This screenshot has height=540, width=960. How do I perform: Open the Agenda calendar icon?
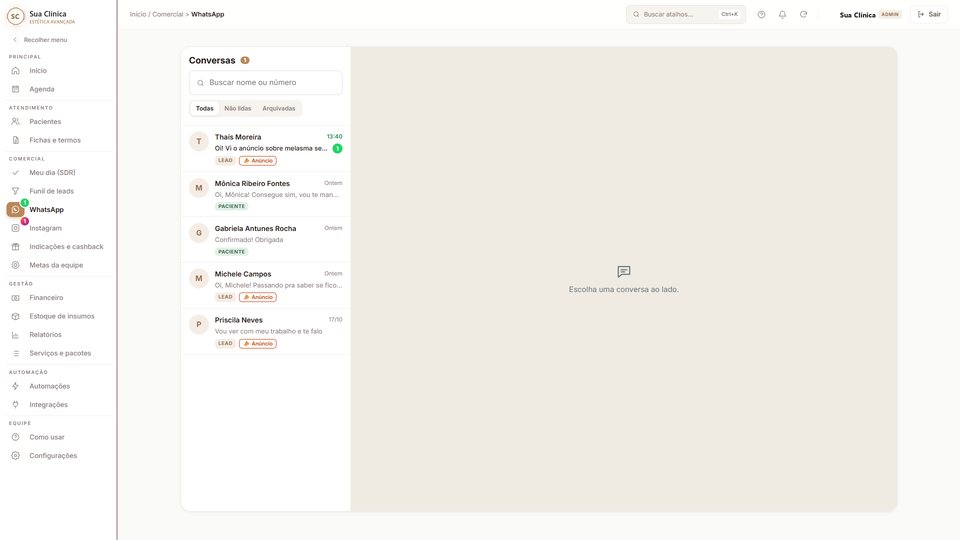tap(15, 89)
